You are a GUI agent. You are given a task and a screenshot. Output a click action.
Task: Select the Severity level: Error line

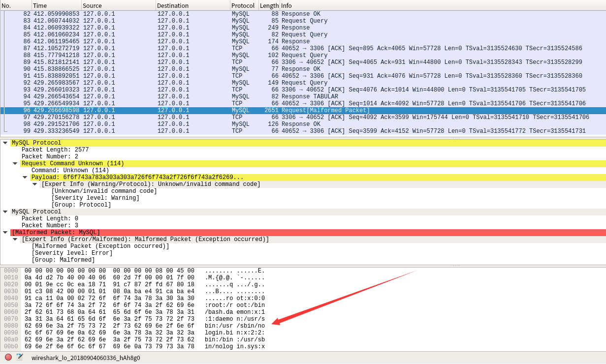(72, 253)
